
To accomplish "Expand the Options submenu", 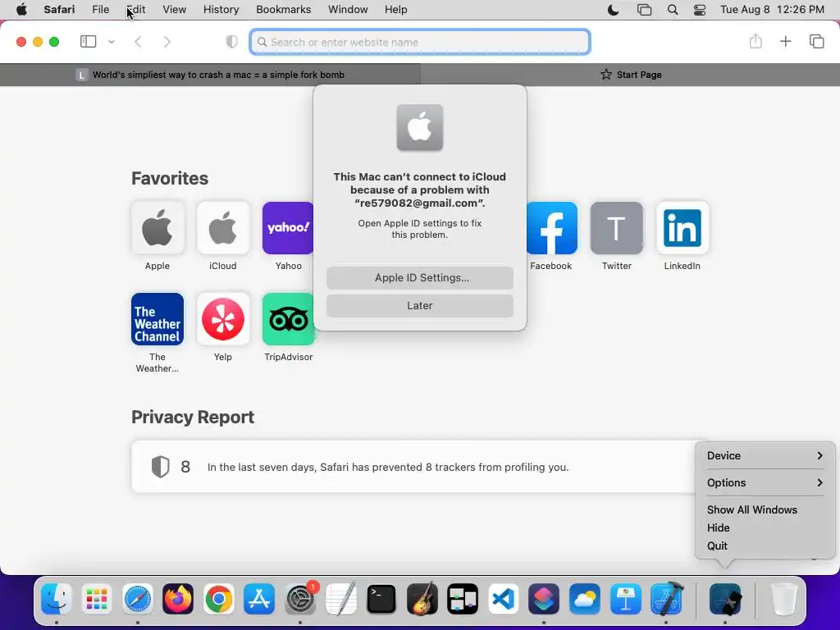I will tap(765, 482).
